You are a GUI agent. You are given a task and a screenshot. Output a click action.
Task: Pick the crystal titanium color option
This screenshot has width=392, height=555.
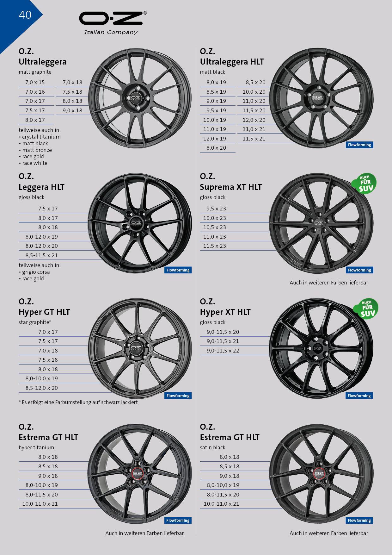41,137
